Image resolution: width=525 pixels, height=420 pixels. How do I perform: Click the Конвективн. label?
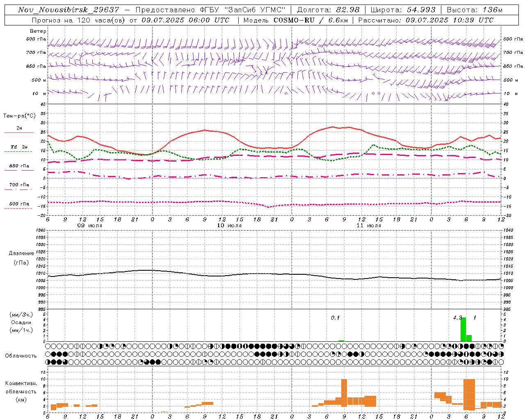(21, 383)
